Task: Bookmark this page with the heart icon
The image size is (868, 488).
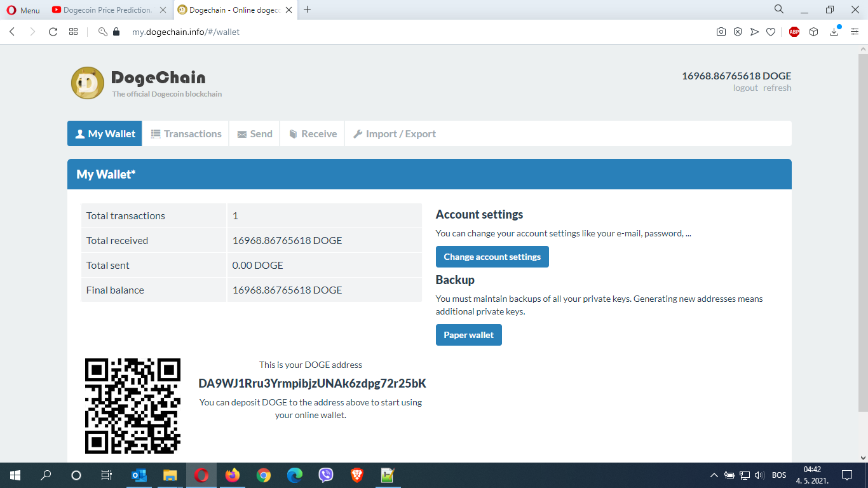Action: pyautogui.click(x=771, y=32)
